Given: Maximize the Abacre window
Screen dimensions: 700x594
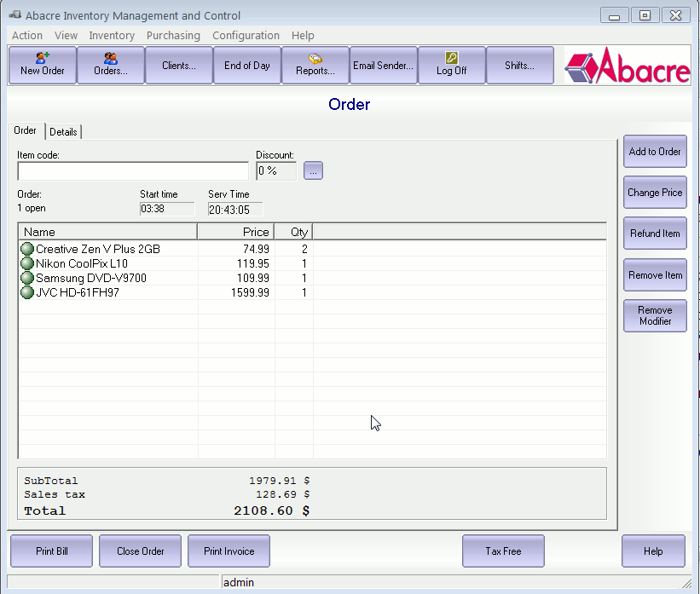Looking at the screenshot, I should pos(645,15).
